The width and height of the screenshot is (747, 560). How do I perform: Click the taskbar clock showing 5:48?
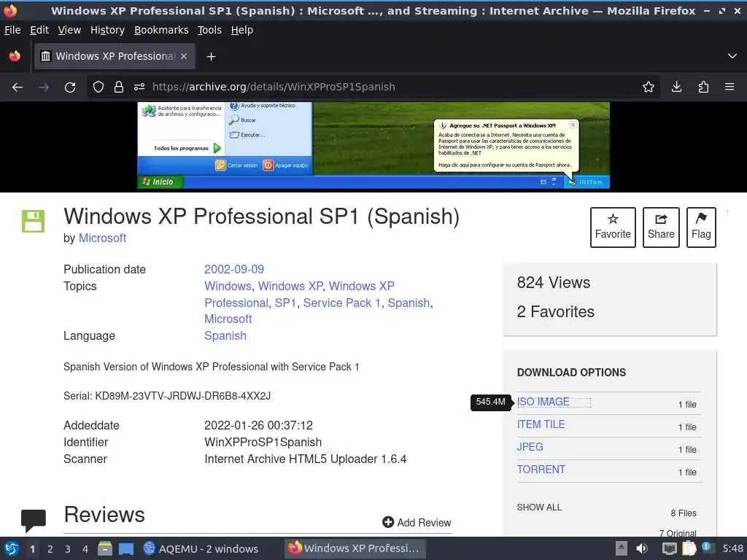pyautogui.click(x=732, y=548)
